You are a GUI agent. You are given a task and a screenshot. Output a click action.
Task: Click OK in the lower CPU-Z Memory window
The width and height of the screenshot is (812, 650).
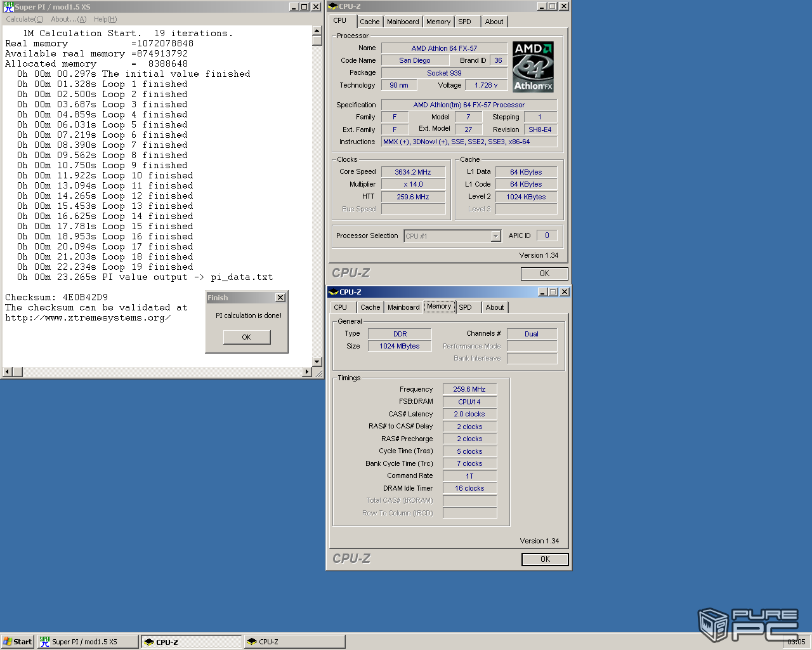click(x=545, y=559)
